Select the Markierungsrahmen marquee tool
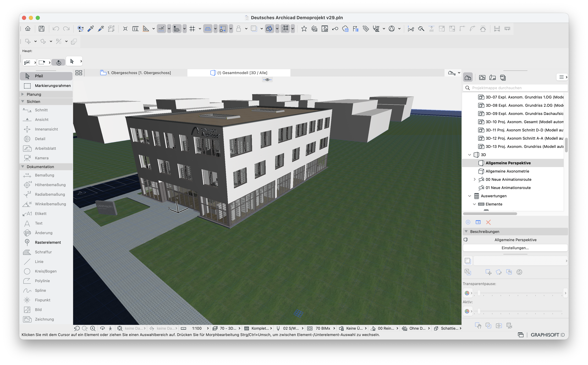Viewport: 588px width, 365px height. pyautogui.click(x=46, y=85)
